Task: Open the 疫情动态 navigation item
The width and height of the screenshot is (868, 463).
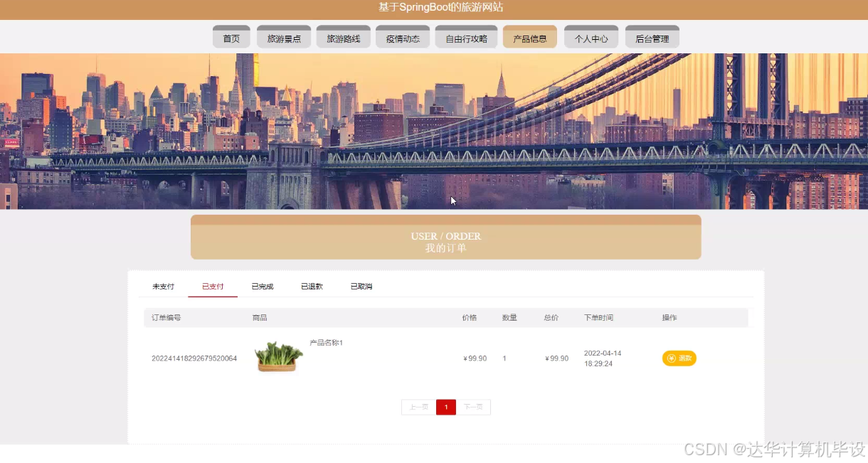Action: click(x=402, y=37)
